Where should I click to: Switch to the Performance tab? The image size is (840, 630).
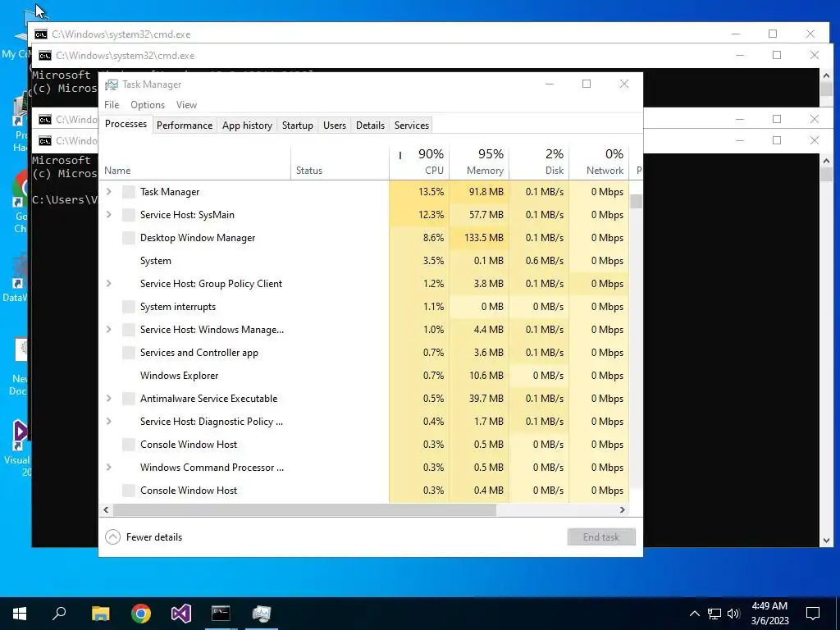click(185, 126)
